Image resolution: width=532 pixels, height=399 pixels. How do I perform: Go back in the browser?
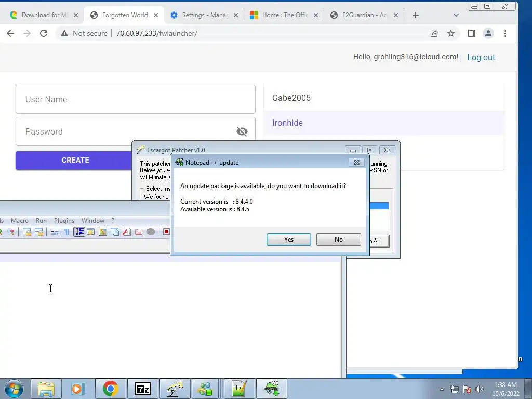pos(10,33)
